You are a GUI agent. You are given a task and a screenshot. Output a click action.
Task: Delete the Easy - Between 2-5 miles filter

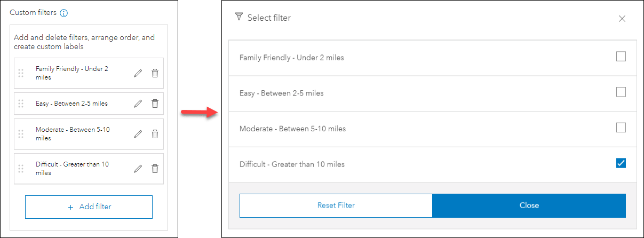click(x=155, y=104)
